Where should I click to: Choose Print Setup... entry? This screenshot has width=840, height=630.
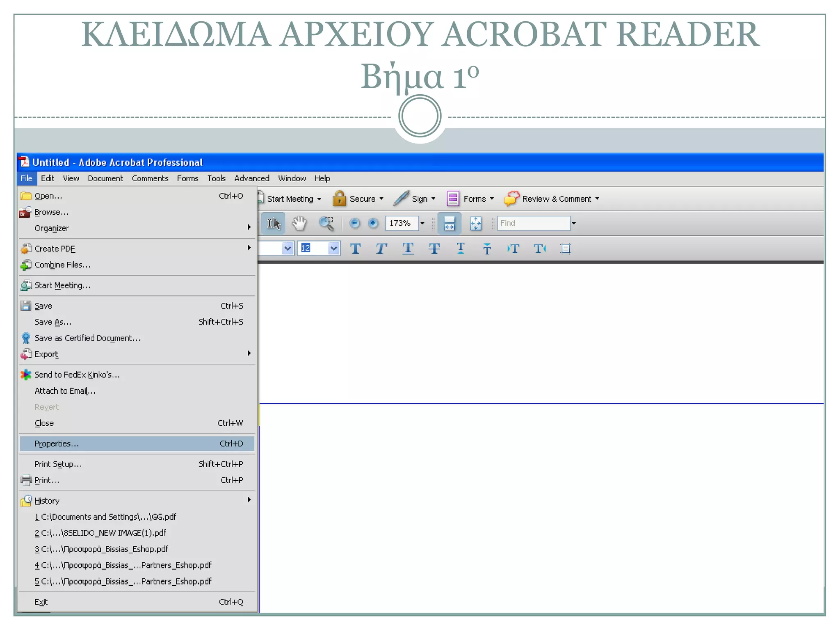pos(137,464)
